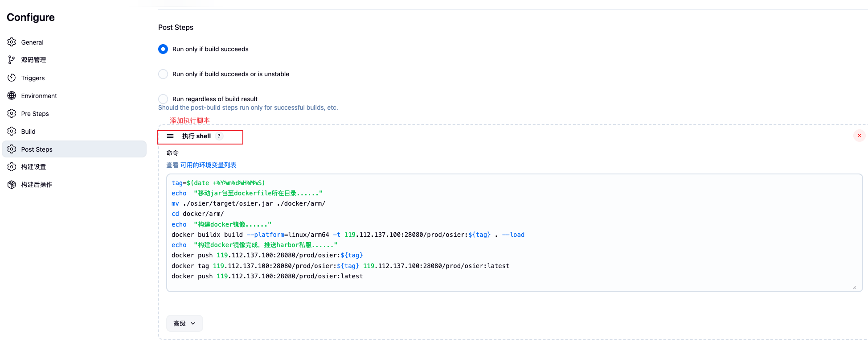Select Run only if build succeeds

163,49
